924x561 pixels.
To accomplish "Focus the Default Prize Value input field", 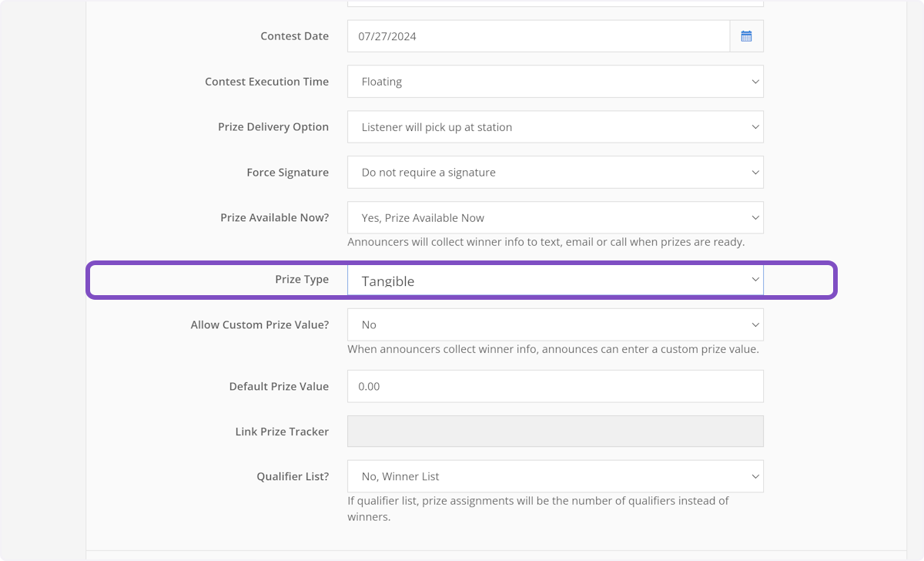I will click(554, 386).
